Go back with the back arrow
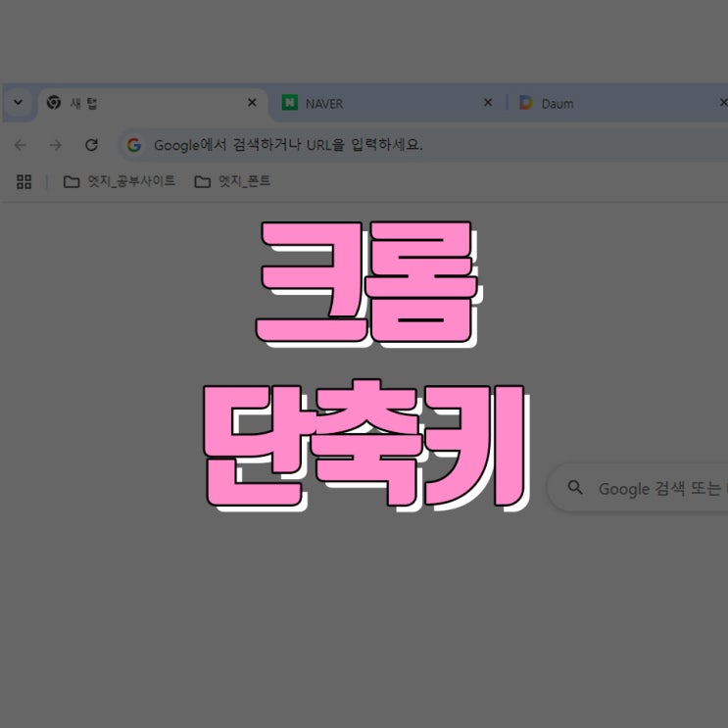The width and height of the screenshot is (728, 728). 20,145
